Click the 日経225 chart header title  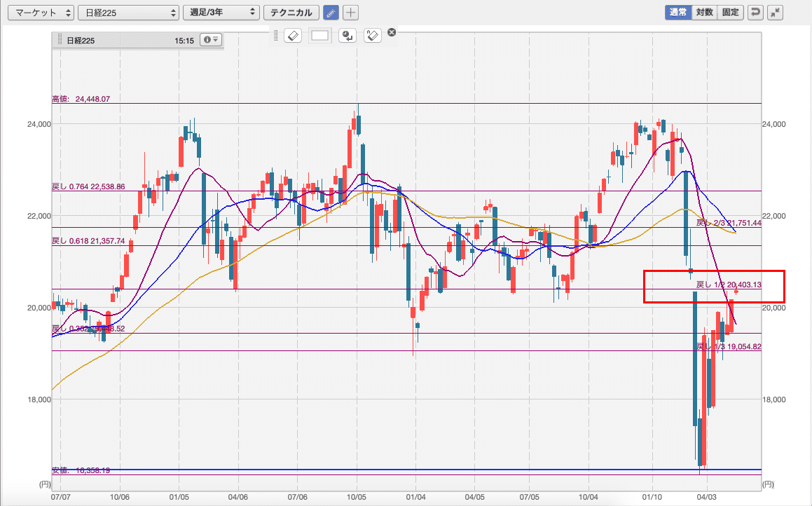click(81, 41)
